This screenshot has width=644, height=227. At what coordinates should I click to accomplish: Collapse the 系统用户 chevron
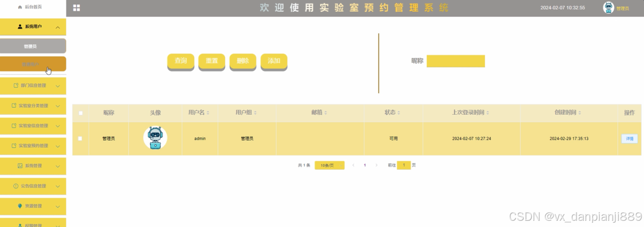coord(58,27)
